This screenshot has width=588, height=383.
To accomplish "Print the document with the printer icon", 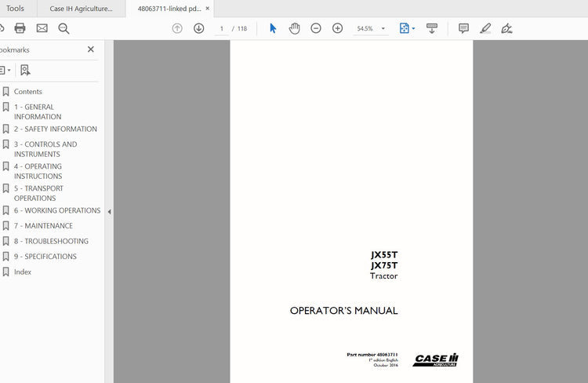I will [20, 28].
